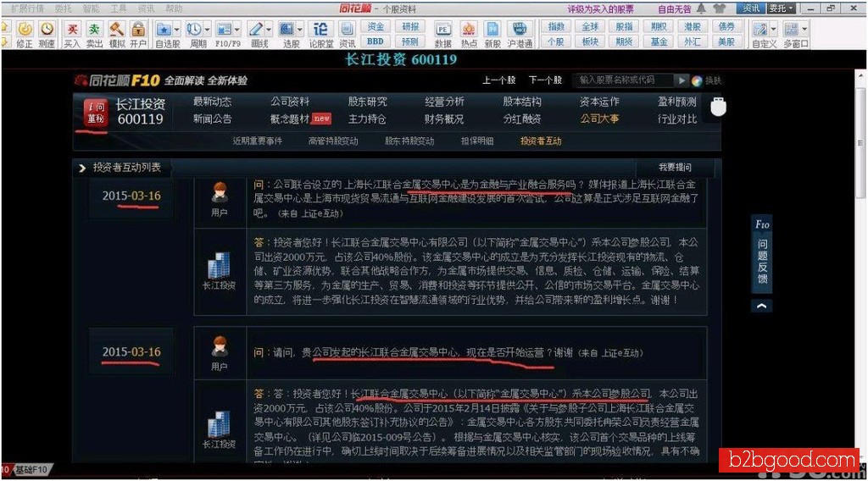The width and height of the screenshot is (868, 481).
Task: Select the 高管持股变动 sub-tab
Action: click(x=332, y=141)
